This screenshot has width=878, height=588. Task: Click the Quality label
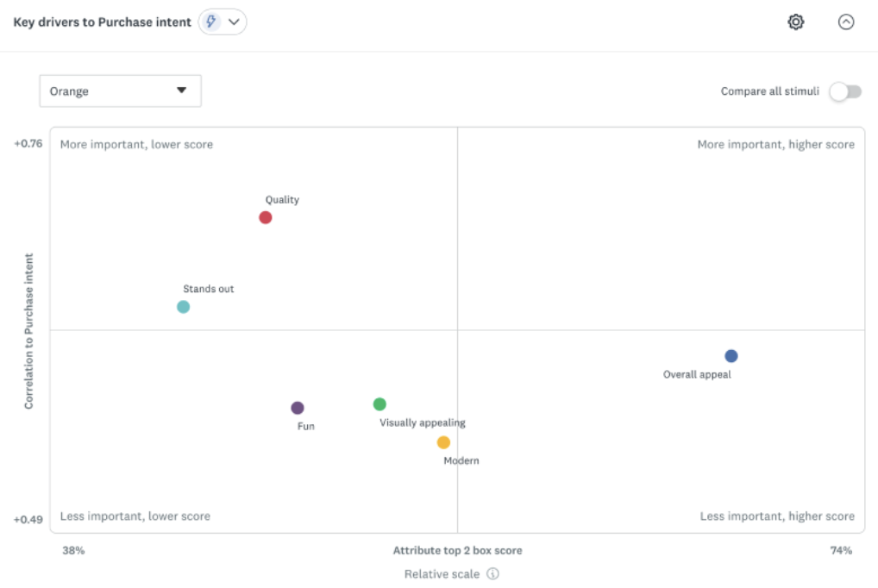(282, 200)
